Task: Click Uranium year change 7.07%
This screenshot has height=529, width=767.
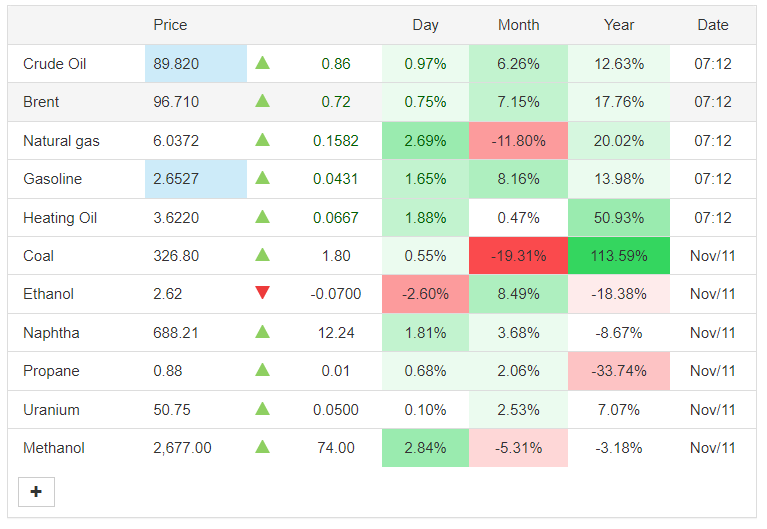Action: (x=619, y=410)
